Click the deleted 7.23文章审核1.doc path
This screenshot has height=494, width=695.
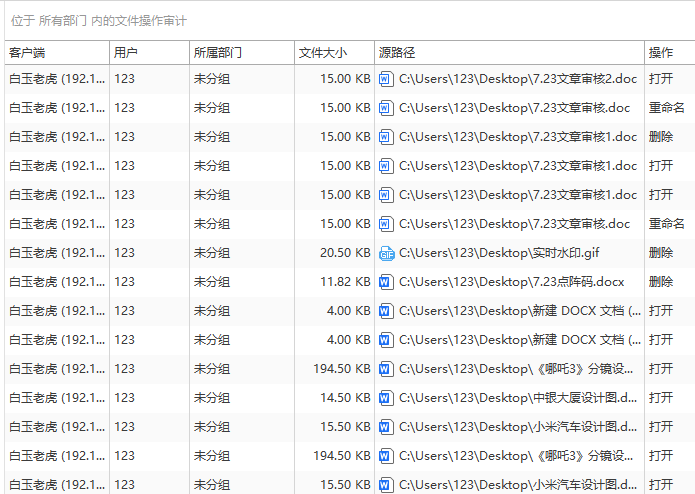518,137
